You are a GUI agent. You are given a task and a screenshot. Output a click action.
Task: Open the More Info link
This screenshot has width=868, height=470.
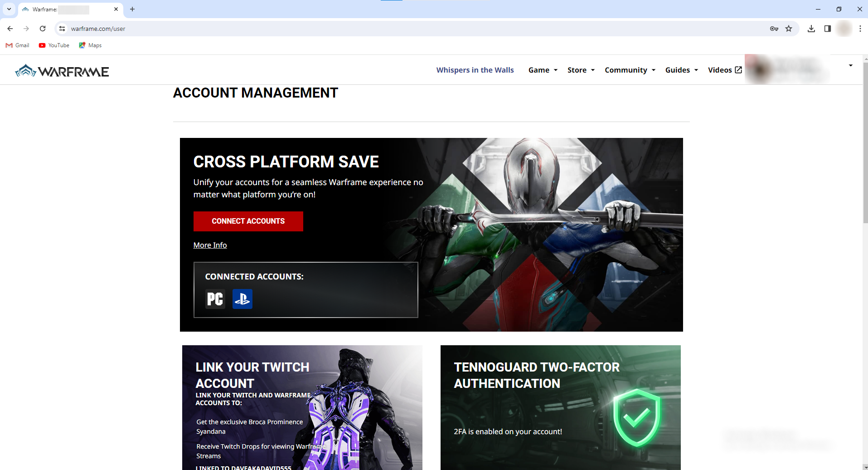click(210, 245)
